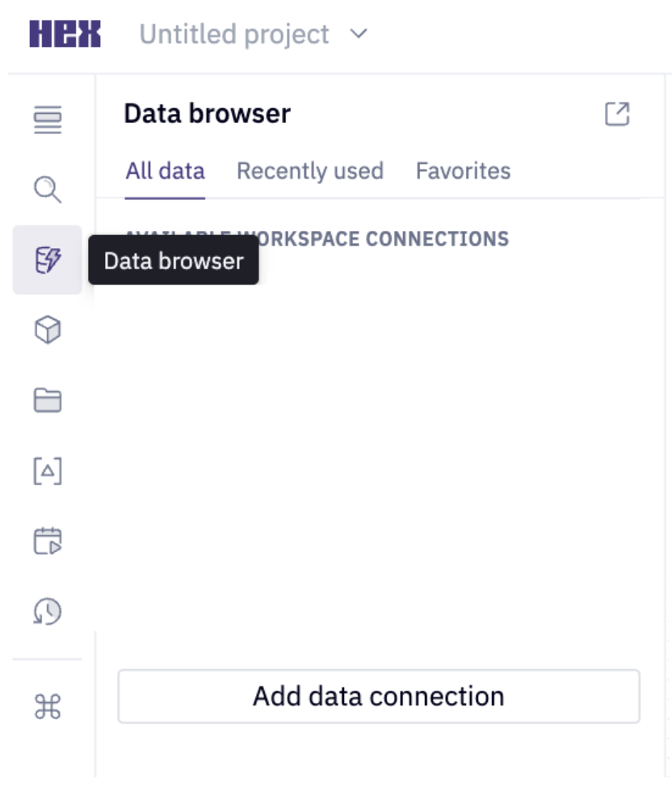Click the HEX logo
This screenshot has height=787, width=672.
pos(62,33)
